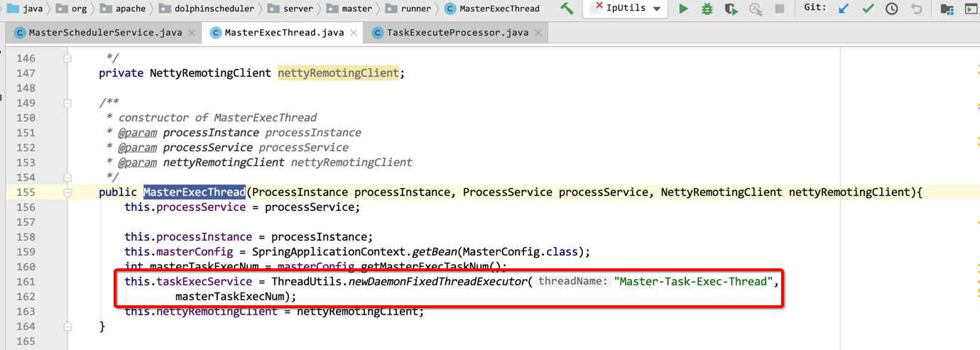
Task: Close the TaskExecuteProcessor.java tab
Action: (x=538, y=33)
